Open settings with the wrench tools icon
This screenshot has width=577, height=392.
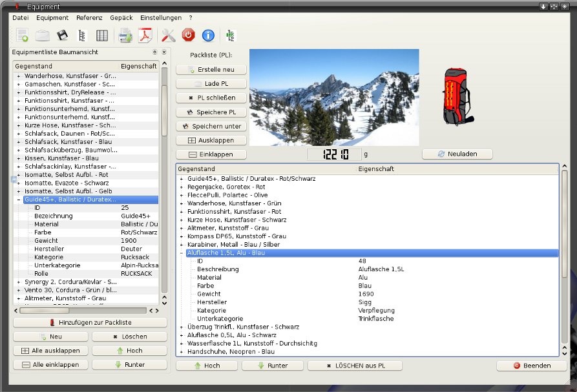(168, 36)
